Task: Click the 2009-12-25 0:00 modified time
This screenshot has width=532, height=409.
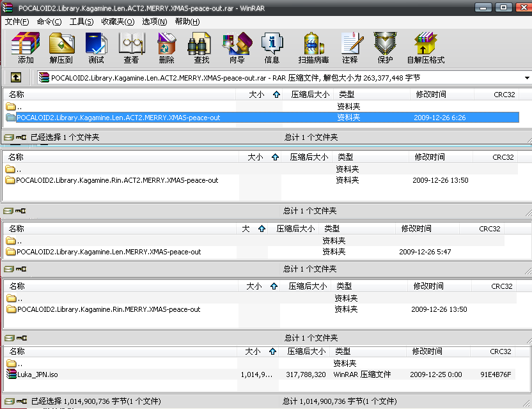Action: [435, 374]
